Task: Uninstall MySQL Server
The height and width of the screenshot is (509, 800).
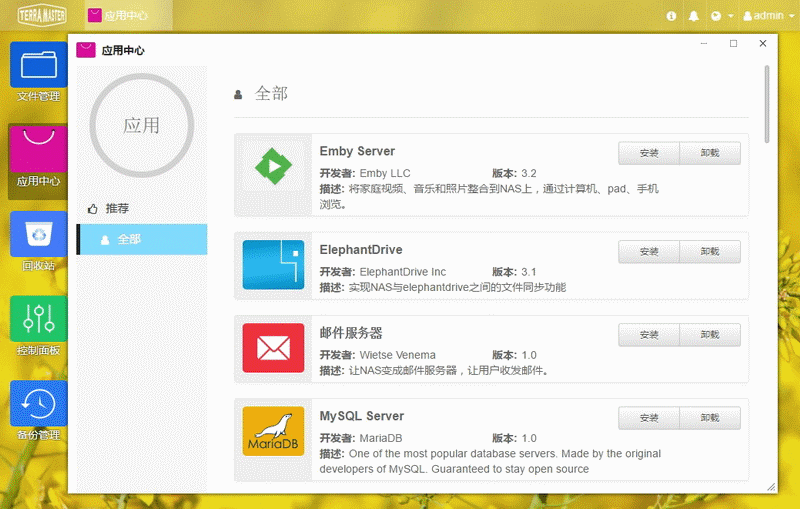Action: point(710,418)
